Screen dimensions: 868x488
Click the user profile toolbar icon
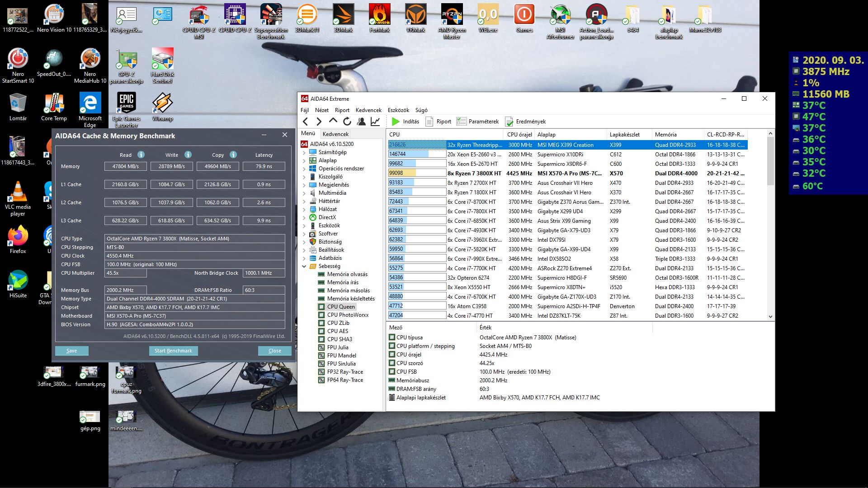(x=361, y=122)
